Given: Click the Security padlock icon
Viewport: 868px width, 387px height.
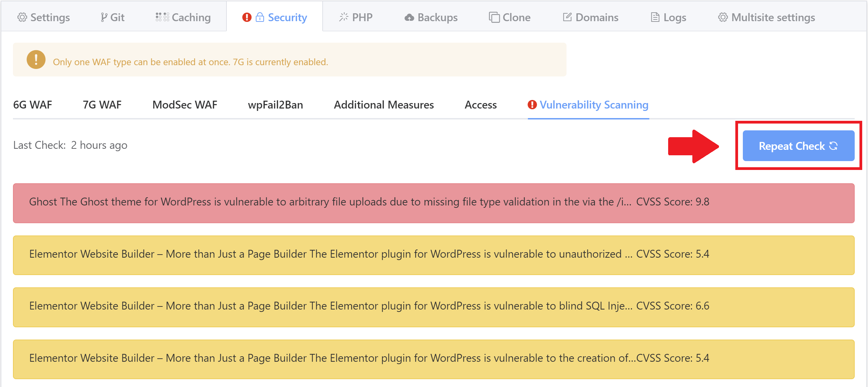Looking at the screenshot, I should (260, 17).
